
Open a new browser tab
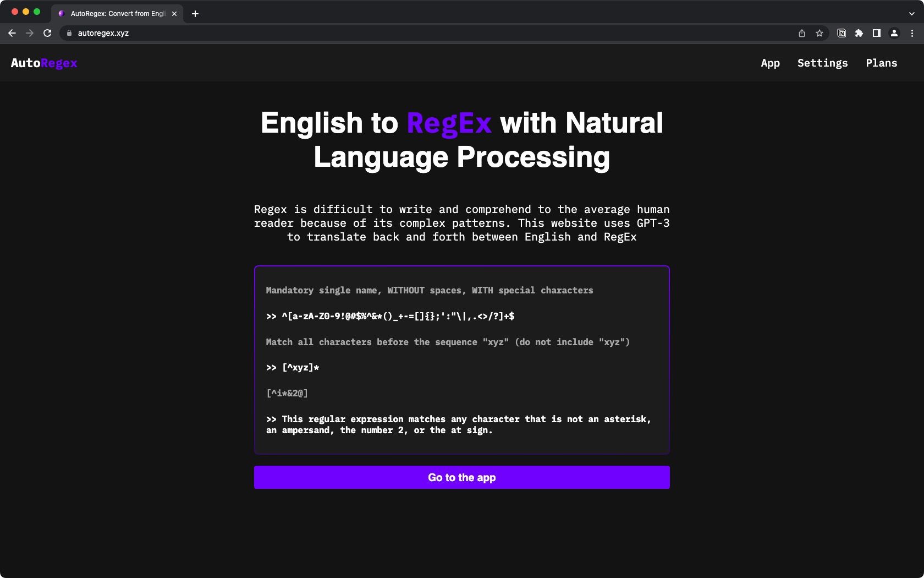[195, 14]
